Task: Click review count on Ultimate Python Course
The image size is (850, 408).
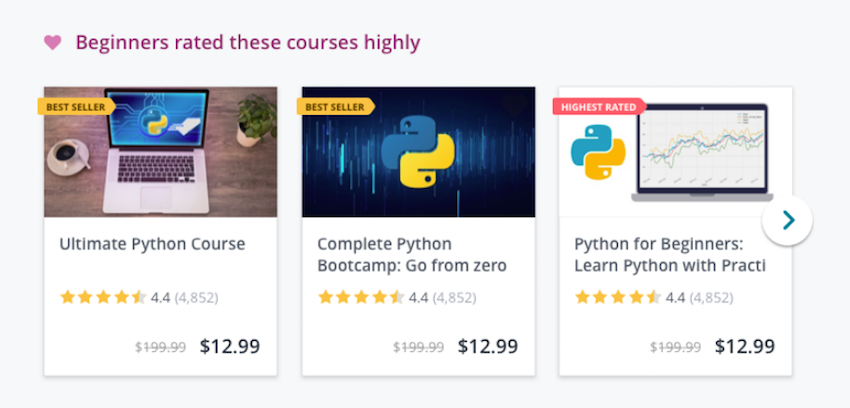Action: tap(197, 297)
